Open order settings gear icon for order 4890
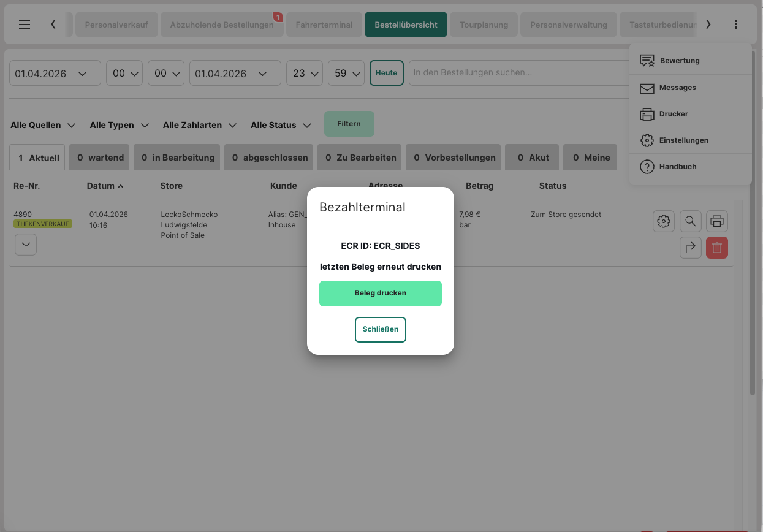The image size is (763, 532). (x=663, y=221)
